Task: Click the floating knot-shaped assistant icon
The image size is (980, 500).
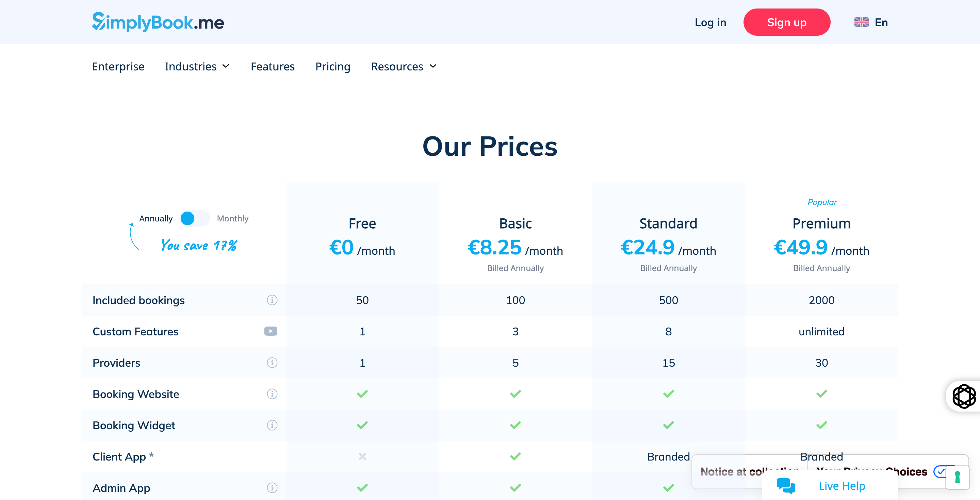Action: (x=964, y=396)
